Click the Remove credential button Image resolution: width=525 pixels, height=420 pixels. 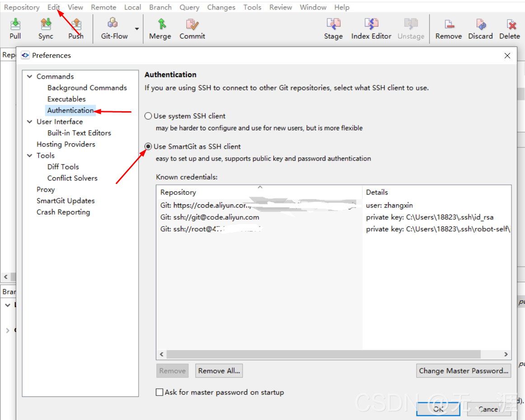(173, 371)
